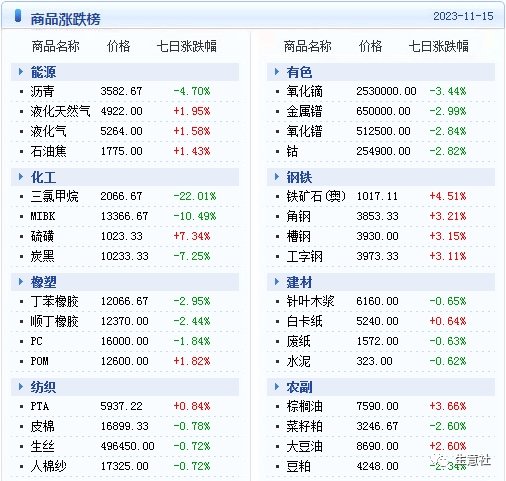This screenshot has height=481, width=506.
Task: Open the 水泥 commodity
Action: (298, 361)
